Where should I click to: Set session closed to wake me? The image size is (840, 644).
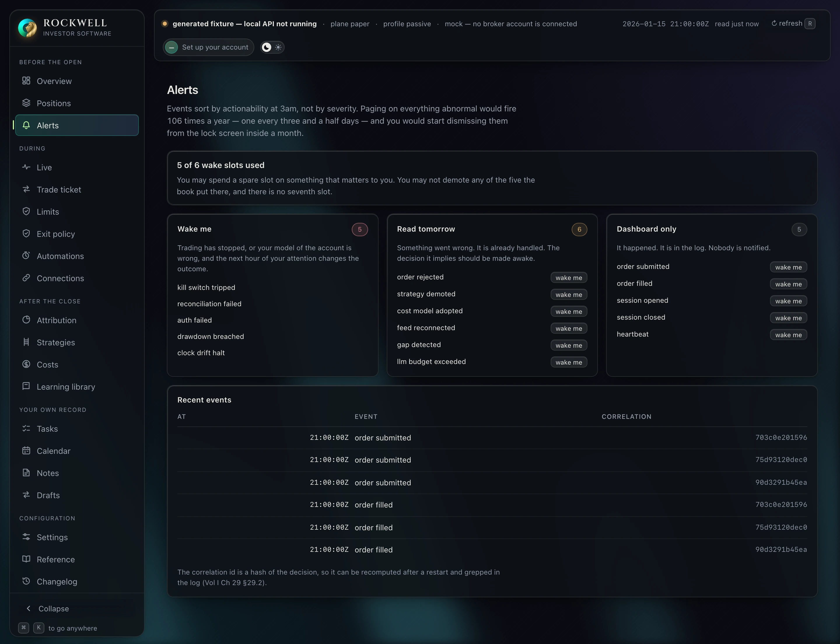(x=788, y=318)
